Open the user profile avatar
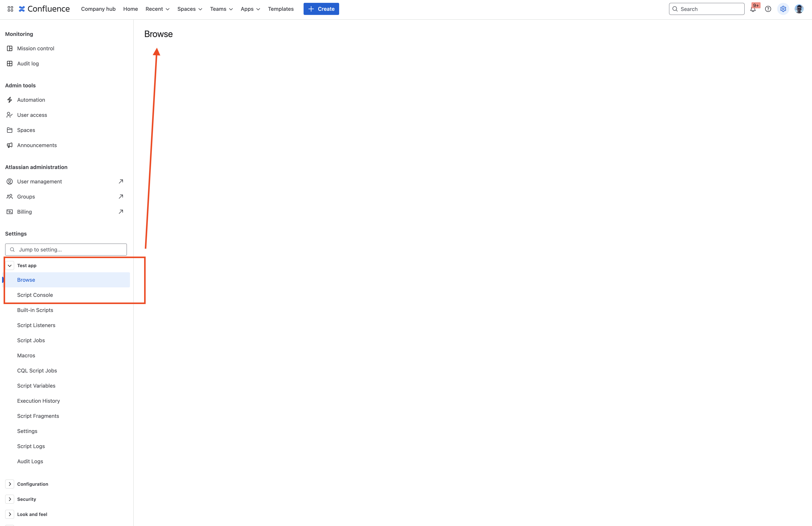812x526 pixels. pos(799,9)
